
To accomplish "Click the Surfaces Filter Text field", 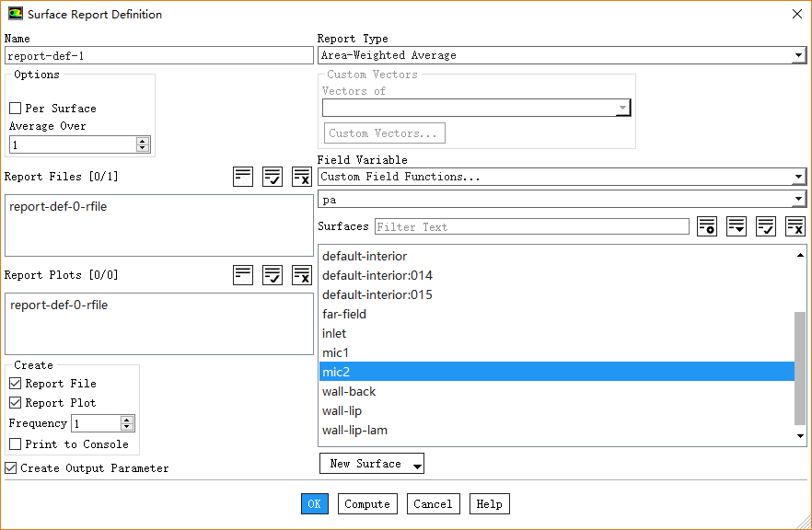I will [x=531, y=226].
